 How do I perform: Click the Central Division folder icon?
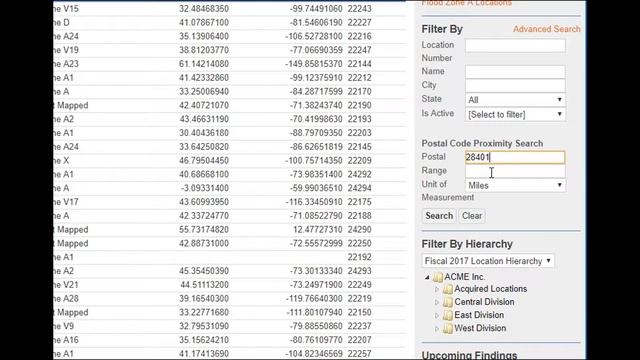click(x=448, y=302)
